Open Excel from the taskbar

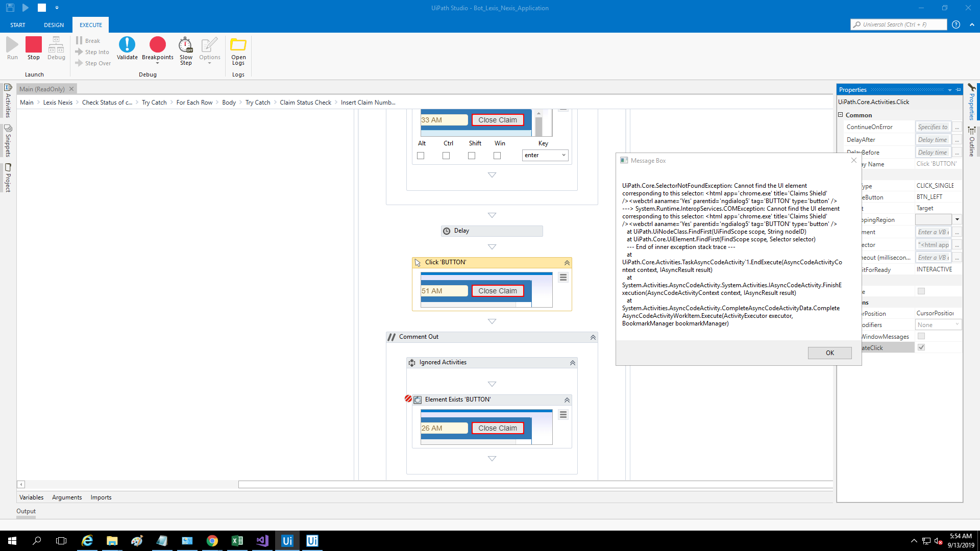[237, 541]
